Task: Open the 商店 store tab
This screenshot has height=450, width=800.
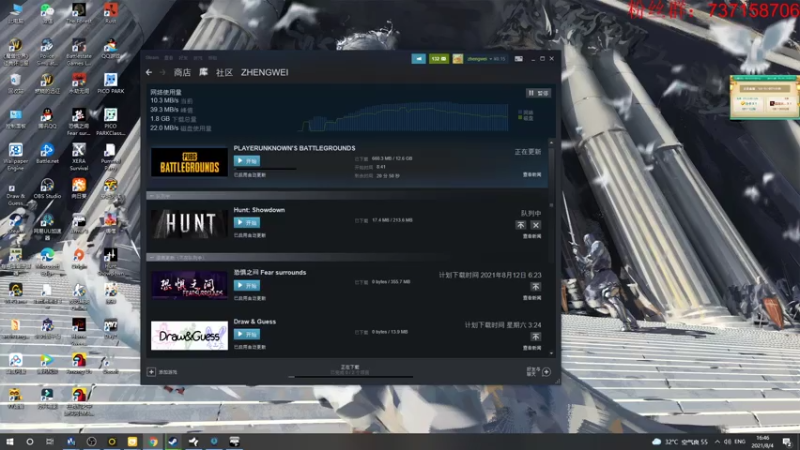Action: 182,72
